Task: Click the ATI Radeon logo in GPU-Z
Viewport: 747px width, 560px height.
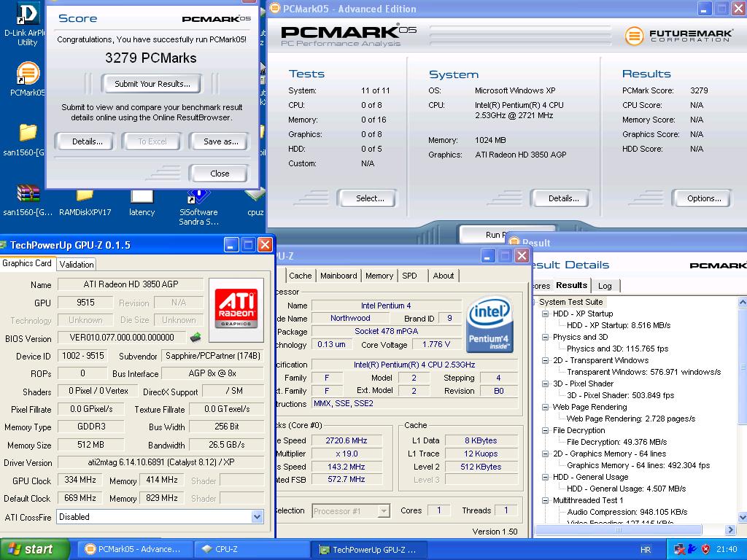Action: coord(236,309)
